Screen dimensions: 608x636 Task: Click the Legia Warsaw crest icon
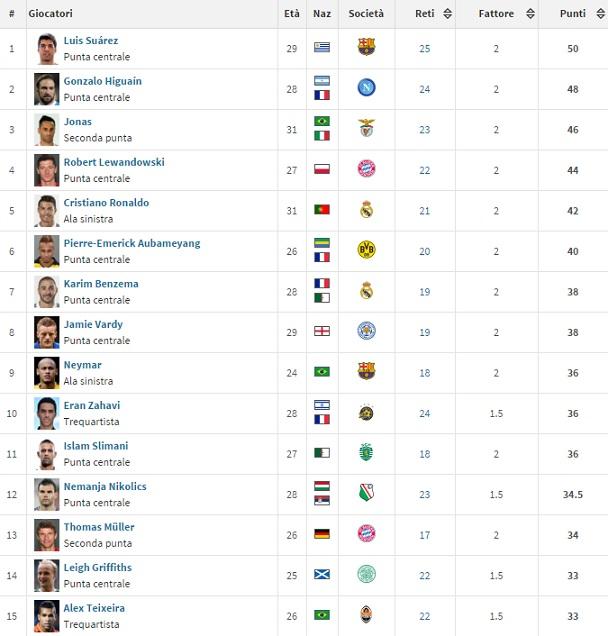(366, 493)
